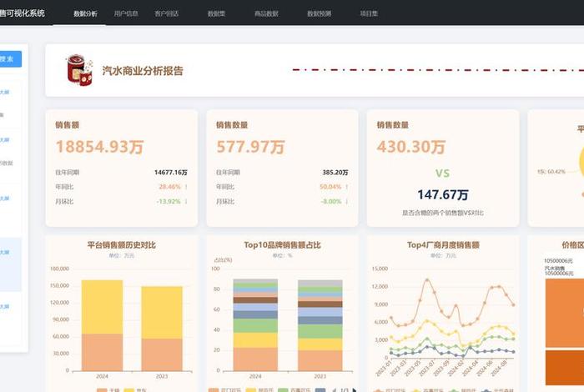Screen dimensions: 584x392
Task: Click the -13.92% month-over-month figure
Action: [x=169, y=201]
